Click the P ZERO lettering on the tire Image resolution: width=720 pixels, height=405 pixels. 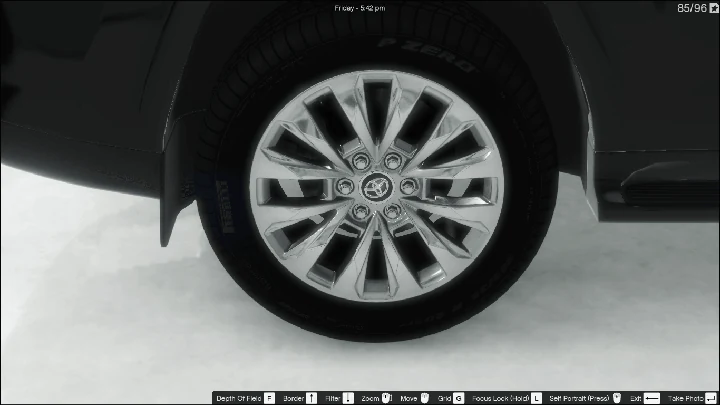pyautogui.click(x=427, y=56)
